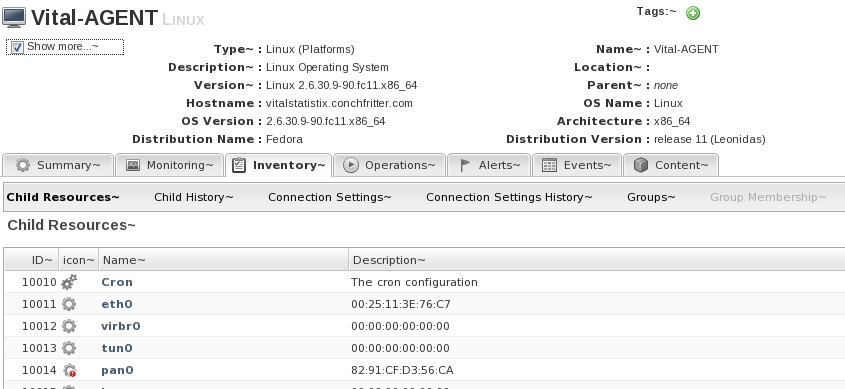Select the Inventory tab

tap(279, 165)
